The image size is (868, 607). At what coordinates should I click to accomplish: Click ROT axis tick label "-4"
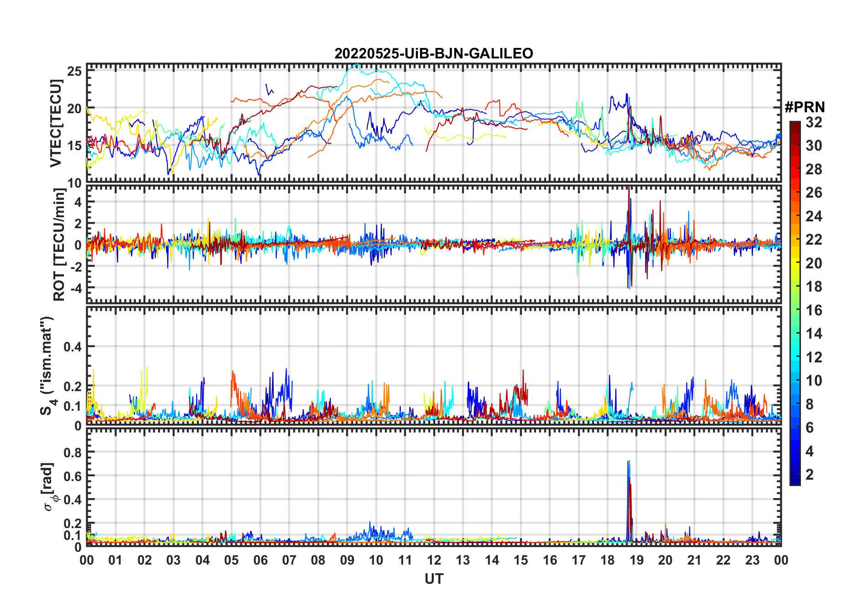tap(75, 288)
